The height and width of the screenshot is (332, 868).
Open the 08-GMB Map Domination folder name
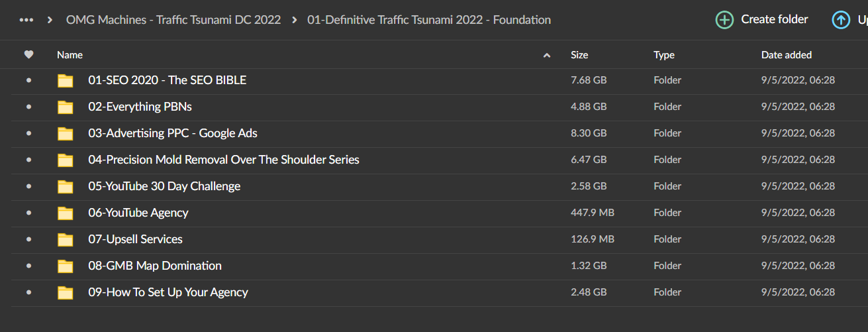[x=155, y=266]
